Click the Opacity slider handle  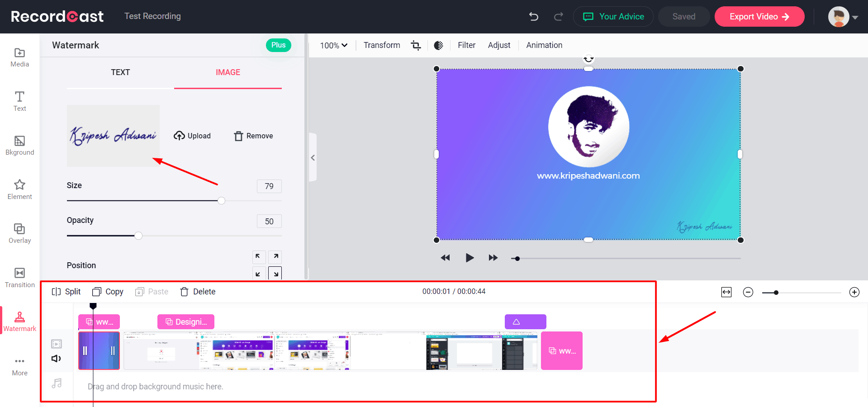tap(138, 236)
